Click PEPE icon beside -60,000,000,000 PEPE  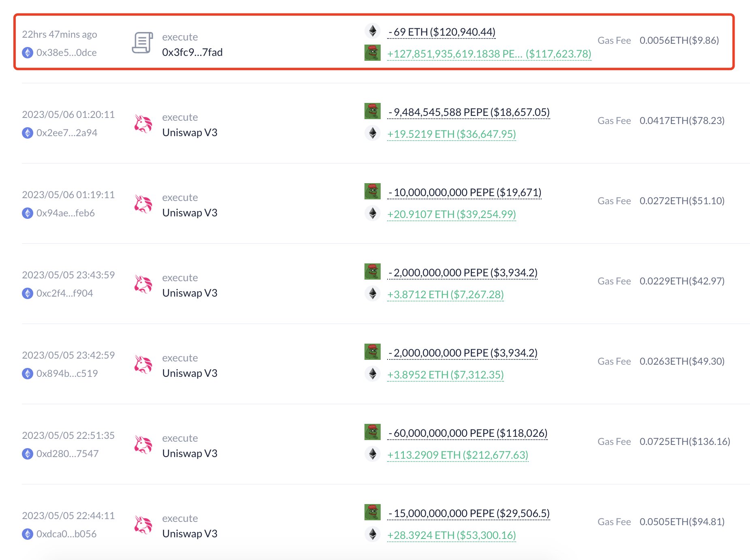pos(373,432)
